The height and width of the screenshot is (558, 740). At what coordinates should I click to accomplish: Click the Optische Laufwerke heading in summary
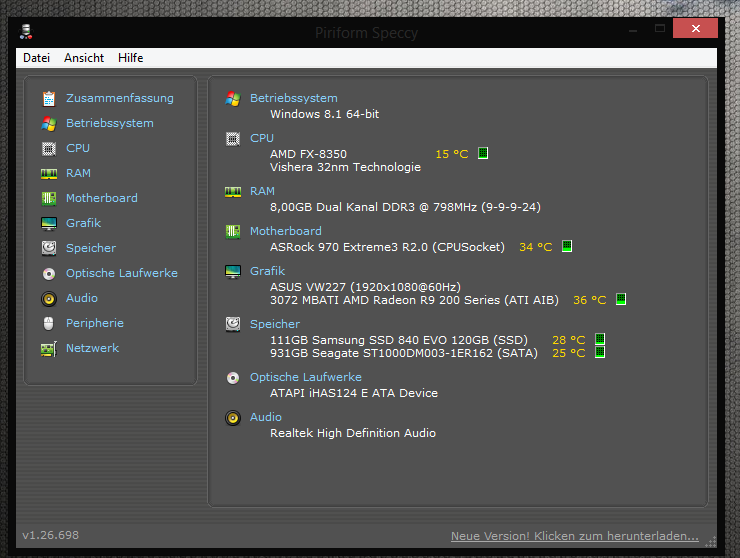tap(306, 378)
